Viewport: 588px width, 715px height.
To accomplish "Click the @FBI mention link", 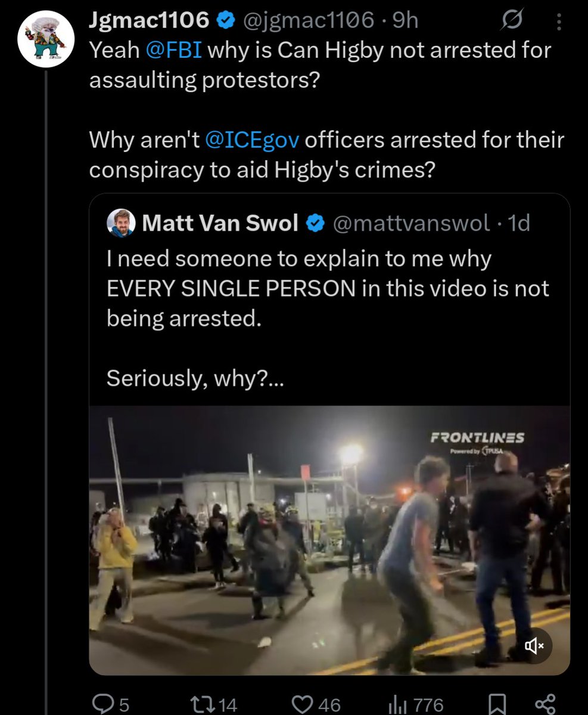I will 173,50.
